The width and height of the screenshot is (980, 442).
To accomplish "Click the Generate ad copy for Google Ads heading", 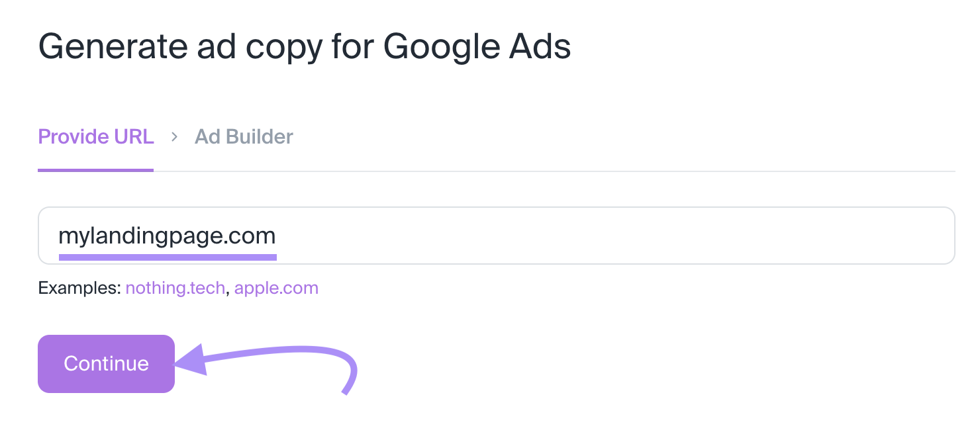I will 304,46.
